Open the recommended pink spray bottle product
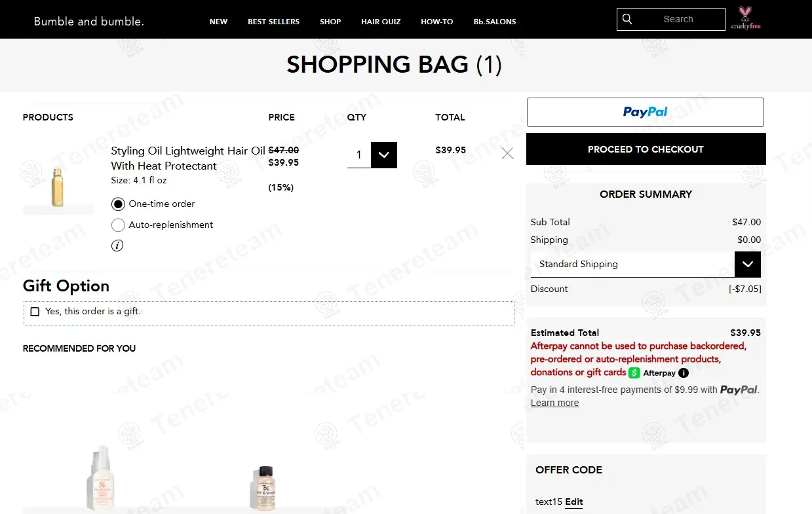 coord(100,477)
